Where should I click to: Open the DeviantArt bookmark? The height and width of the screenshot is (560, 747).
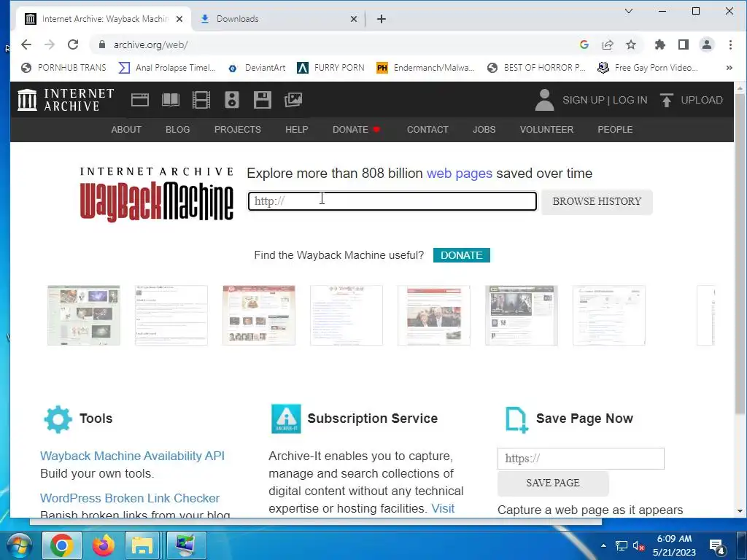click(x=257, y=68)
